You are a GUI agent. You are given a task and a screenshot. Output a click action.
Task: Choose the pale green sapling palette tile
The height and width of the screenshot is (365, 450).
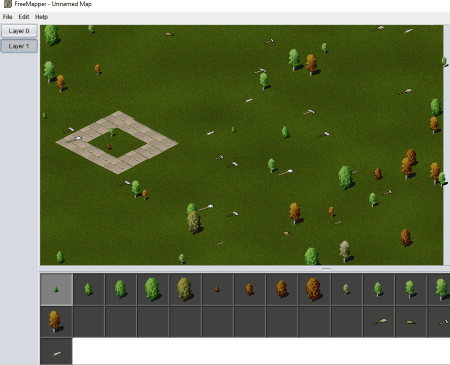tap(346, 289)
